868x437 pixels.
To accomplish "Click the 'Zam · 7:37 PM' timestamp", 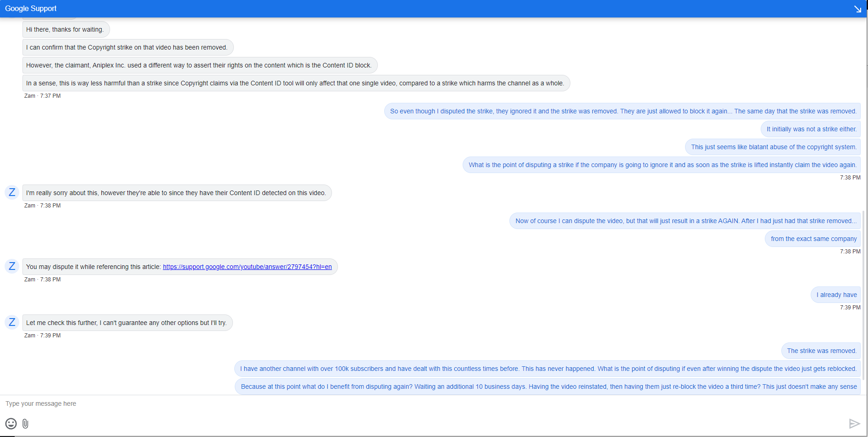I will click(42, 96).
